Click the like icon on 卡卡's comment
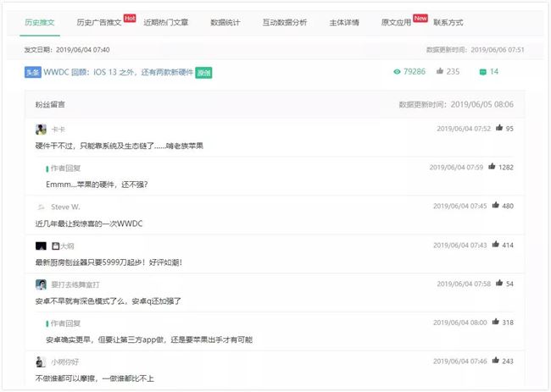 499,129
